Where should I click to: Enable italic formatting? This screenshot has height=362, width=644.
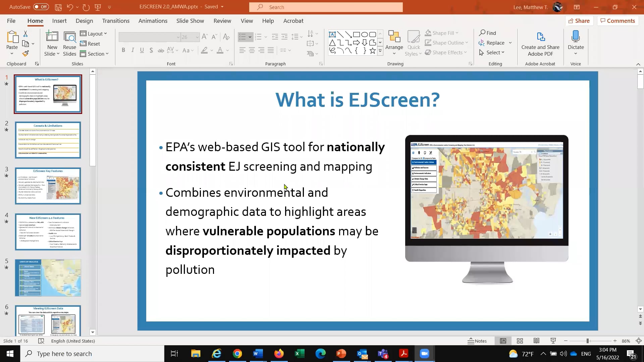[x=132, y=50]
